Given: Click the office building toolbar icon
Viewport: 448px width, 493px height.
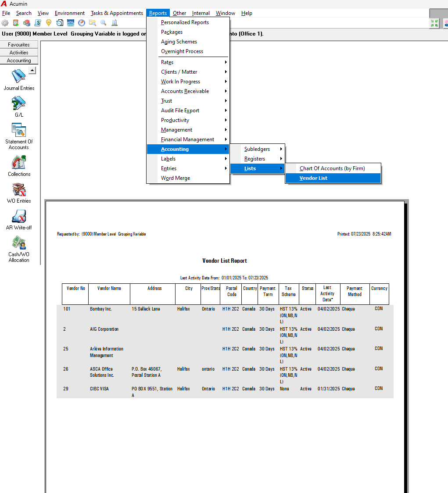Looking at the screenshot, I should coord(115,23).
